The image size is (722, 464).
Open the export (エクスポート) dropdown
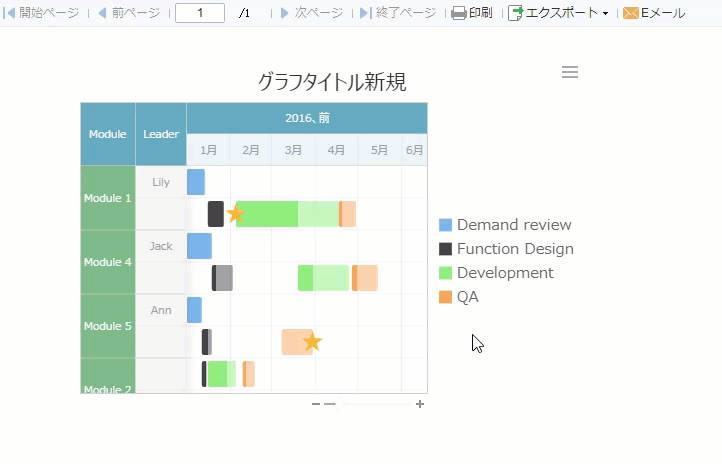559,13
